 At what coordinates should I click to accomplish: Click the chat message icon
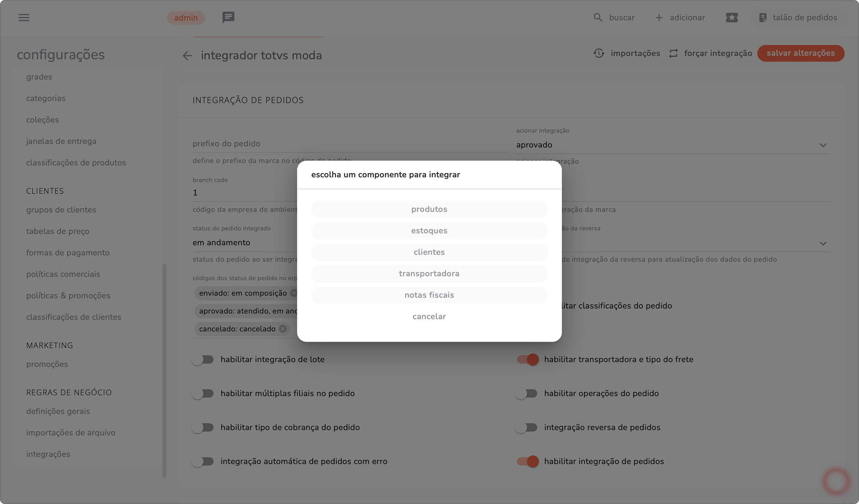tap(228, 17)
